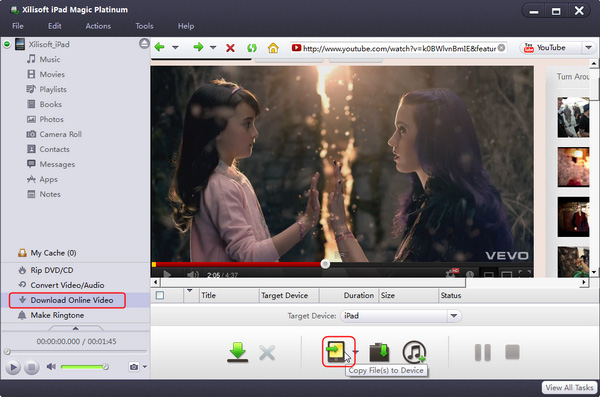
Task: Go to home page icon
Action: point(273,48)
